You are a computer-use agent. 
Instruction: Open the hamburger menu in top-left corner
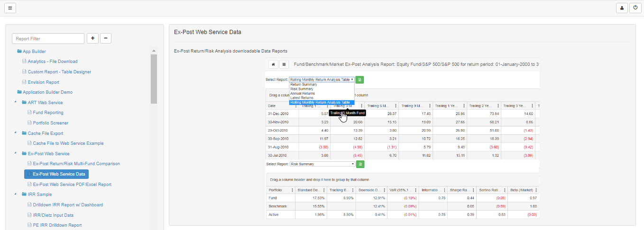10,8
